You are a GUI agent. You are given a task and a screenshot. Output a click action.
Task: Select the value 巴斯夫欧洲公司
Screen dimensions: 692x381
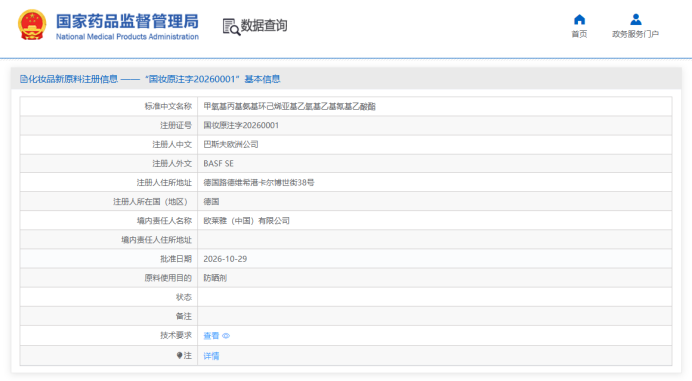[x=231, y=144]
